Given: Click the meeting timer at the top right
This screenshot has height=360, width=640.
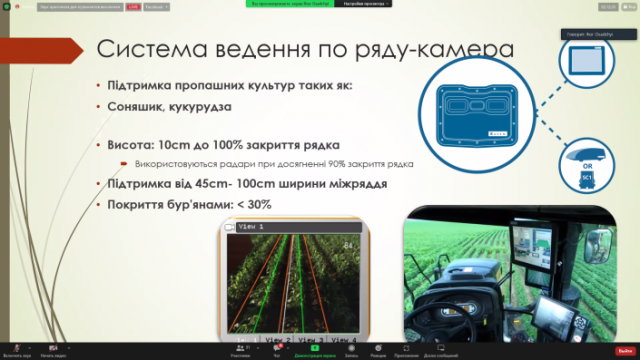Looking at the screenshot, I should point(608,7).
